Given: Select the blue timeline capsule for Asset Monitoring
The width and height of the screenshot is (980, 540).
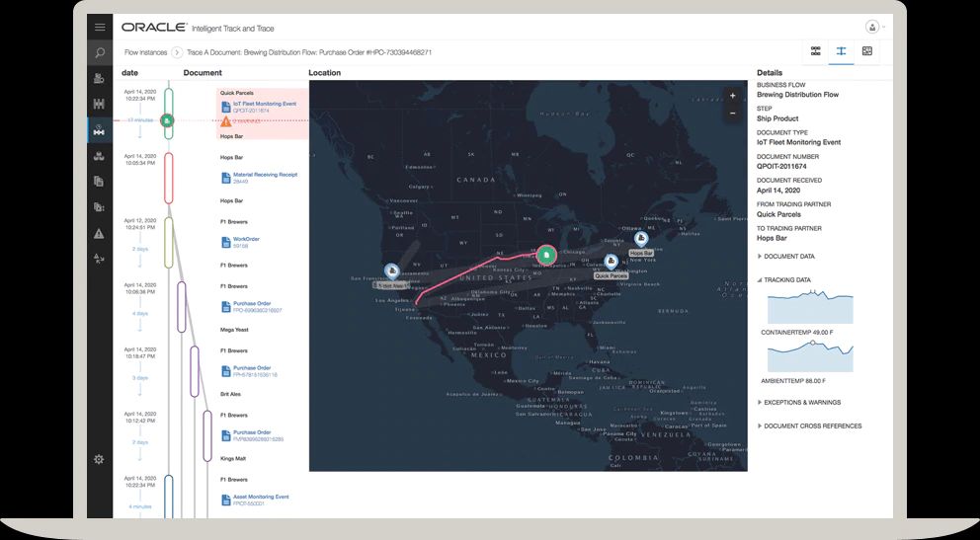Looking at the screenshot, I should pyautogui.click(x=168, y=497).
